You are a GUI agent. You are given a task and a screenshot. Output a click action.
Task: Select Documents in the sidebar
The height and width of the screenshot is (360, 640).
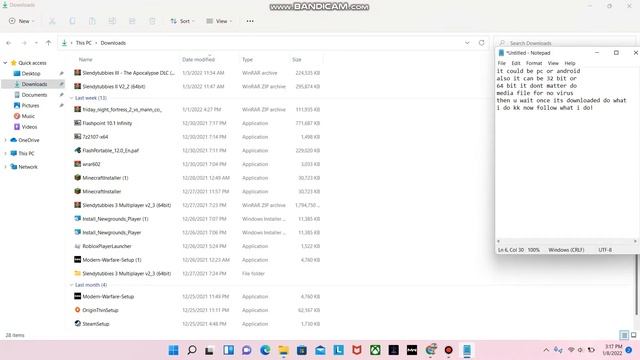tap(34, 95)
